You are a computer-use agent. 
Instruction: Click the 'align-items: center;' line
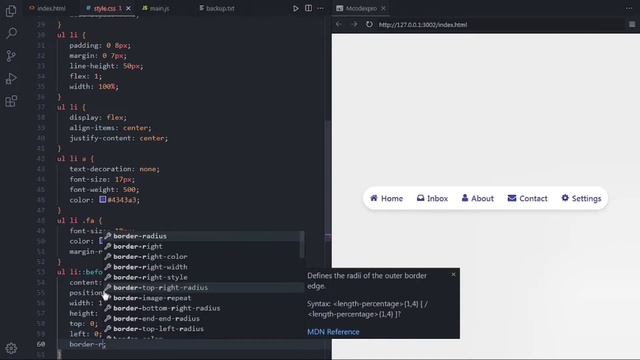pos(110,128)
